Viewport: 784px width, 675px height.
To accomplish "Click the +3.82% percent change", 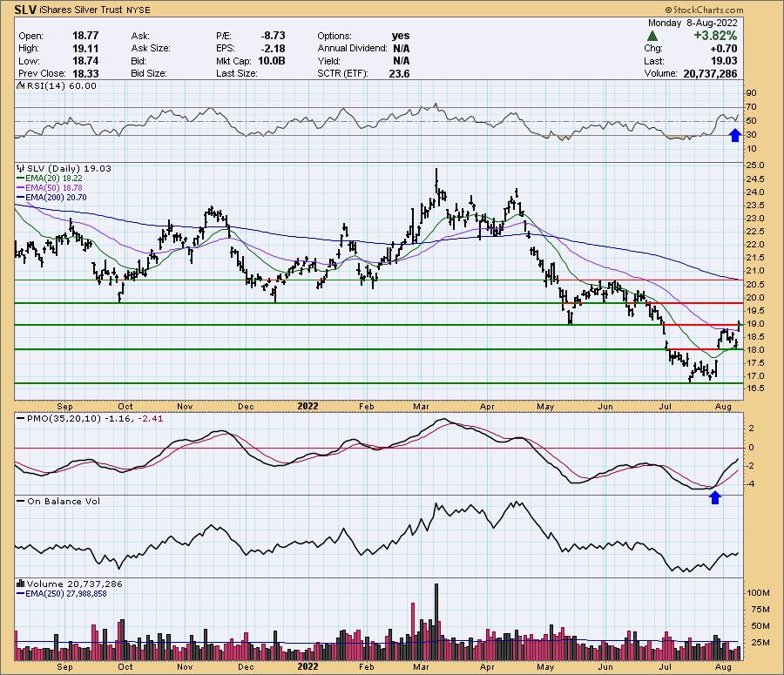I will pyautogui.click(x=715, y=36).
